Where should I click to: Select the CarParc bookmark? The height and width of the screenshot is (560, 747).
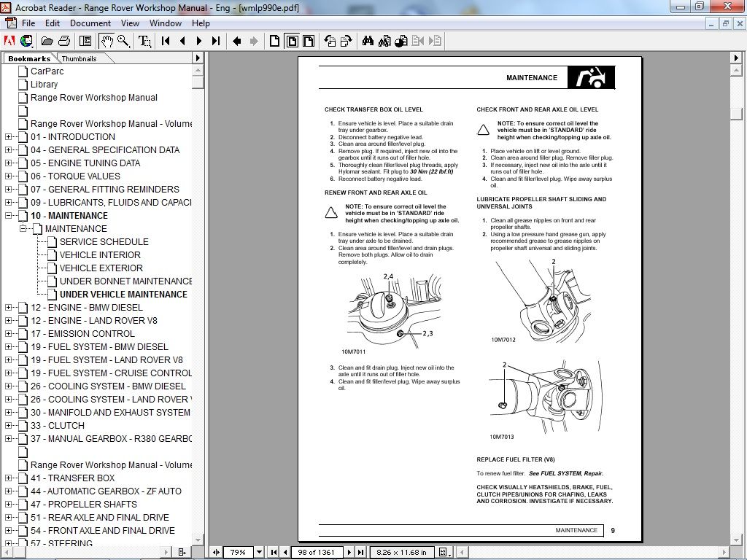click(x=47, y=71)
